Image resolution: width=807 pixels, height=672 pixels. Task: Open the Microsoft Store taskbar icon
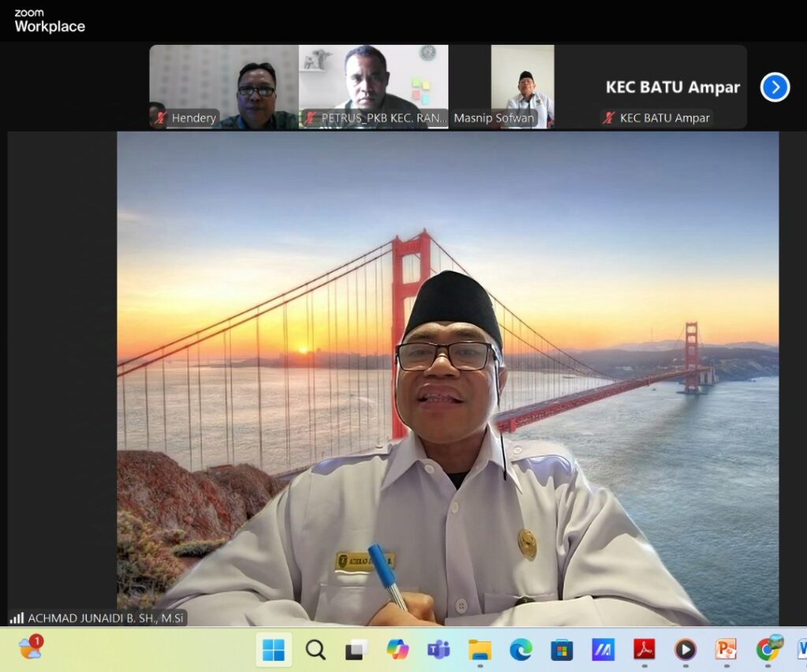pyautogui.click(x=561, y=650)
